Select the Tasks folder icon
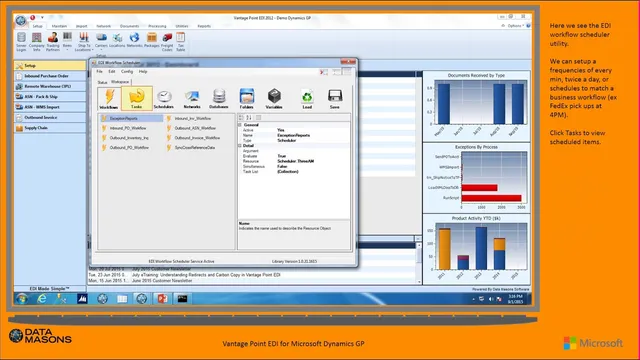 137,98
